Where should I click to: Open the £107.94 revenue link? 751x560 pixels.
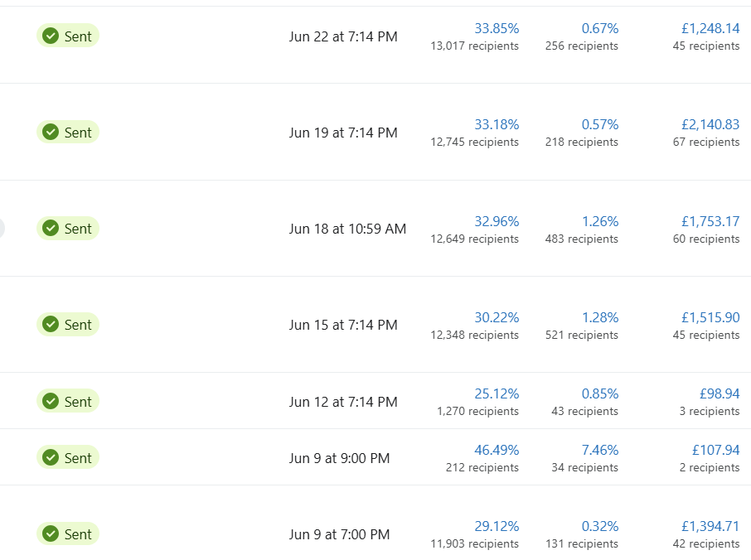click(x=715, y=450)
